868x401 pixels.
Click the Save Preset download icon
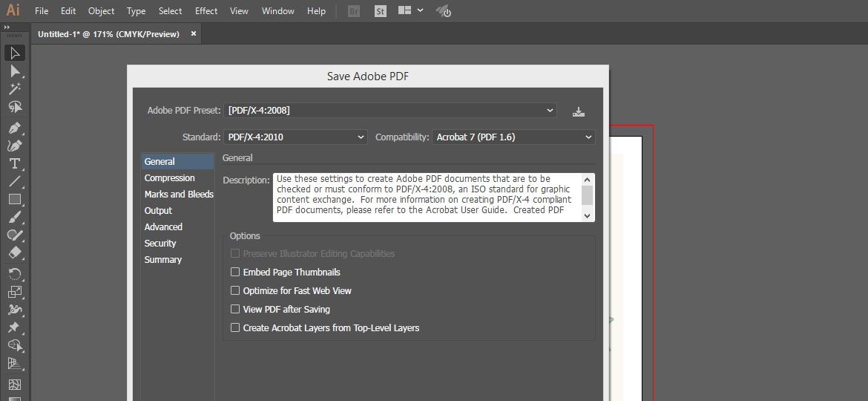point(579,111)
